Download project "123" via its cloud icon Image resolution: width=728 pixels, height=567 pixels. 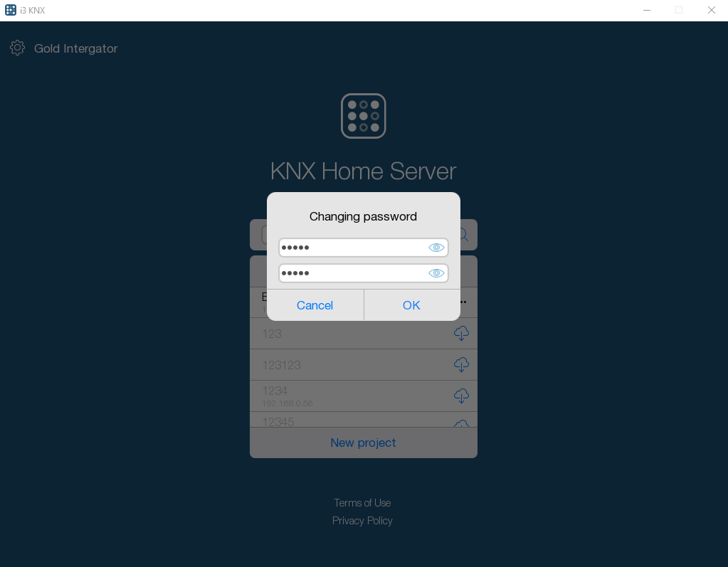461,333
